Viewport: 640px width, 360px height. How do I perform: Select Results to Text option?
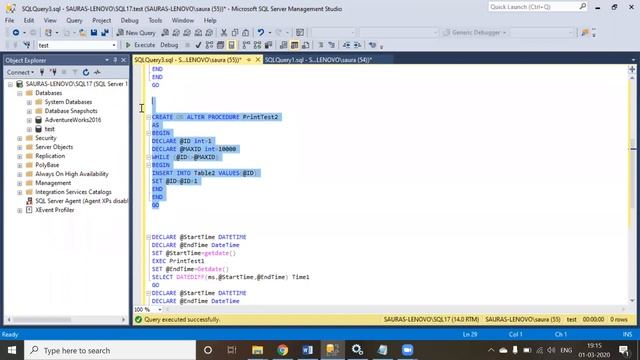[283, 45]
